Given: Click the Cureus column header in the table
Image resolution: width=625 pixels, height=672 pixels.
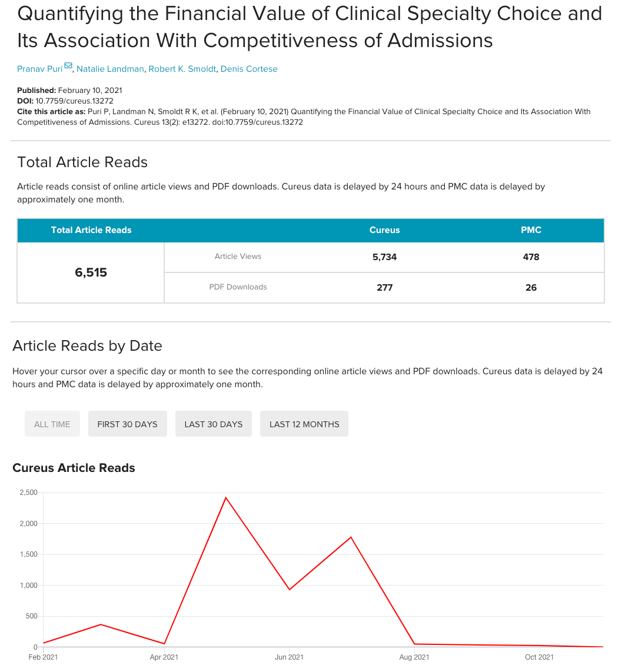Looking at the screenshot, I should 384,230.
